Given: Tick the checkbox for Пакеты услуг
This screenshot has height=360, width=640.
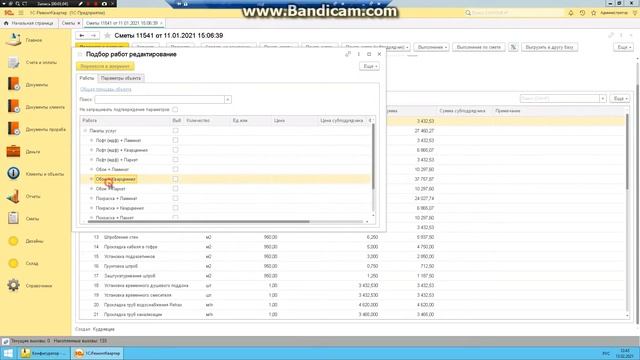Looking at the screenshot, I should [x=176, y=131].
